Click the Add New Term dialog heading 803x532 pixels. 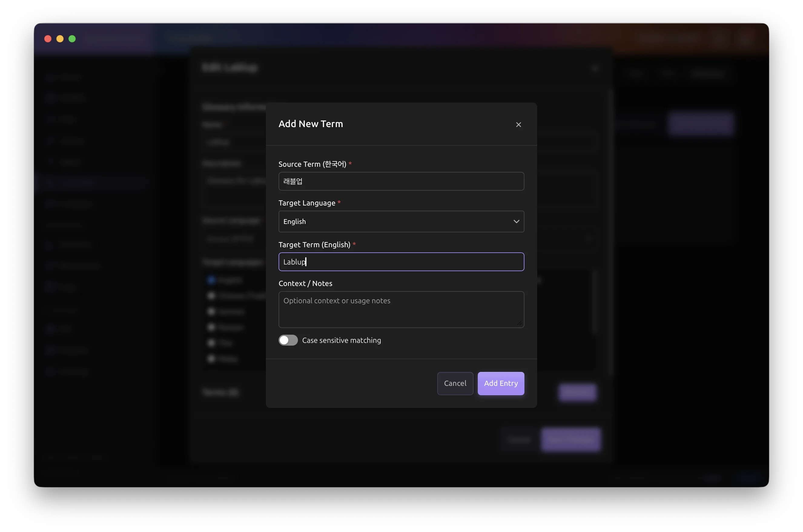tap(311, 124)
